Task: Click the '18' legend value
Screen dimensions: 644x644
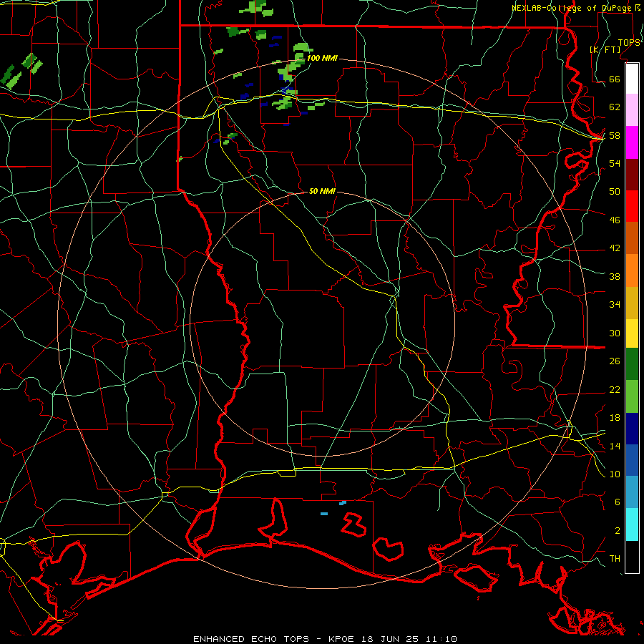Action: [615, 418]
